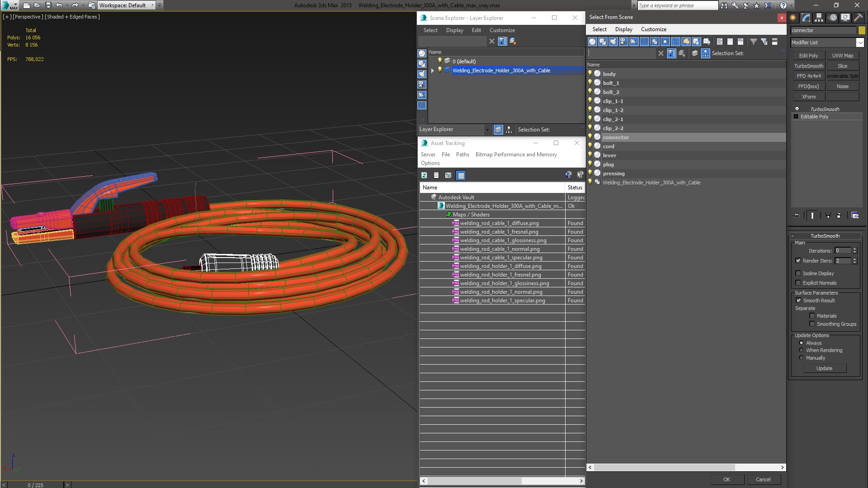Open the Hierarchy command panel tab
This screenshot has width=868, height=488.
click(819, 18)
